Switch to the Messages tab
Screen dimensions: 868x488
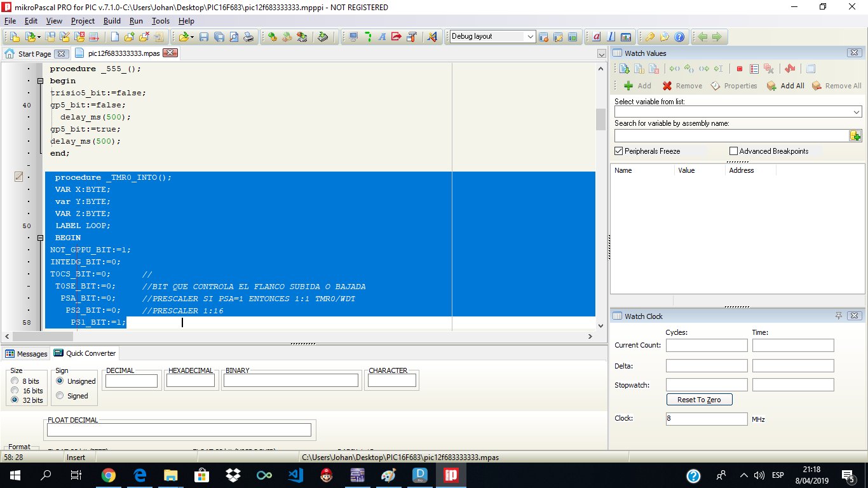tap(27, 354)
